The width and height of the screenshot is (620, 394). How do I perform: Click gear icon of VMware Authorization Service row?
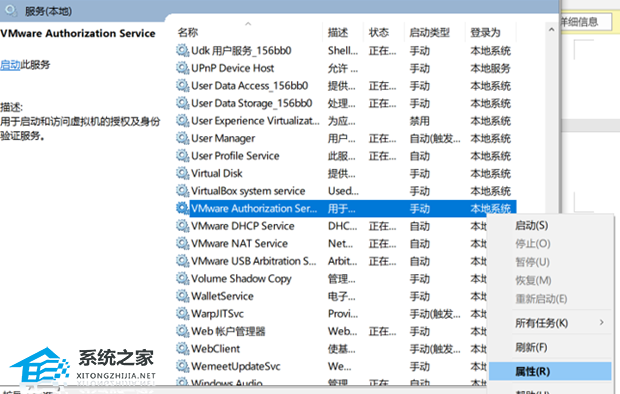[x=182, y=208]
